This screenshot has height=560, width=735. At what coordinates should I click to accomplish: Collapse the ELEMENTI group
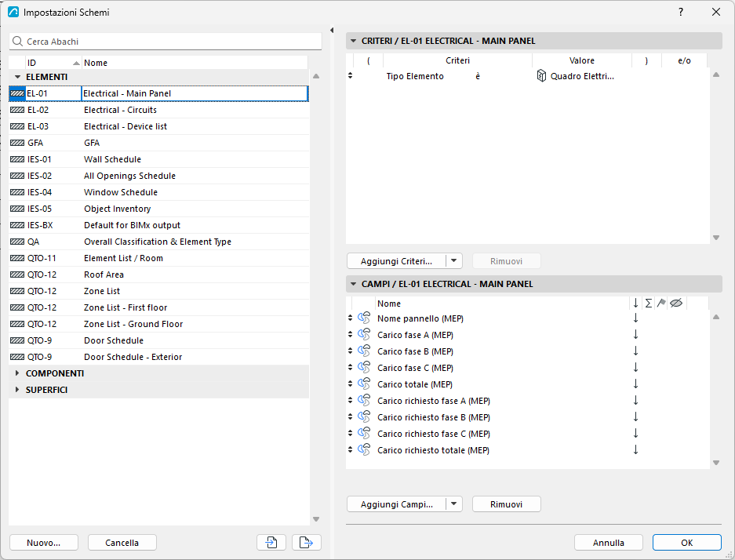point(18,77)
